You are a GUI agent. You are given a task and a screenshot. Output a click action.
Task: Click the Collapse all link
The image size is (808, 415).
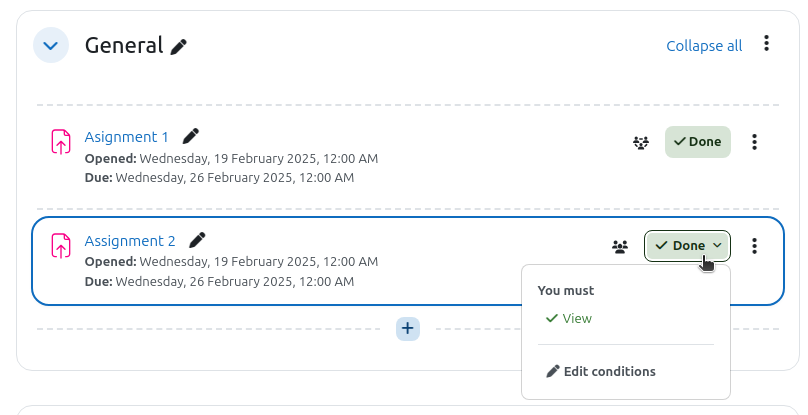[704, 46]
